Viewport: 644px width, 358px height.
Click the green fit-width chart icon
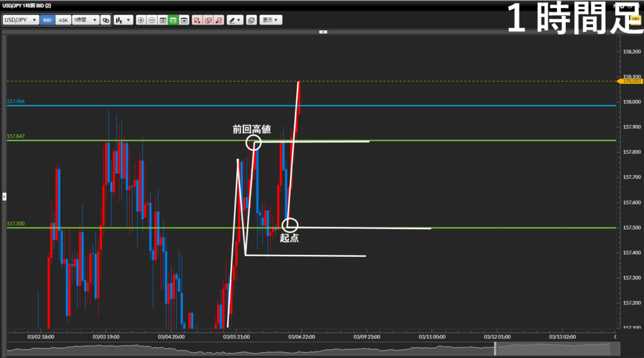[x=173, y=20]
